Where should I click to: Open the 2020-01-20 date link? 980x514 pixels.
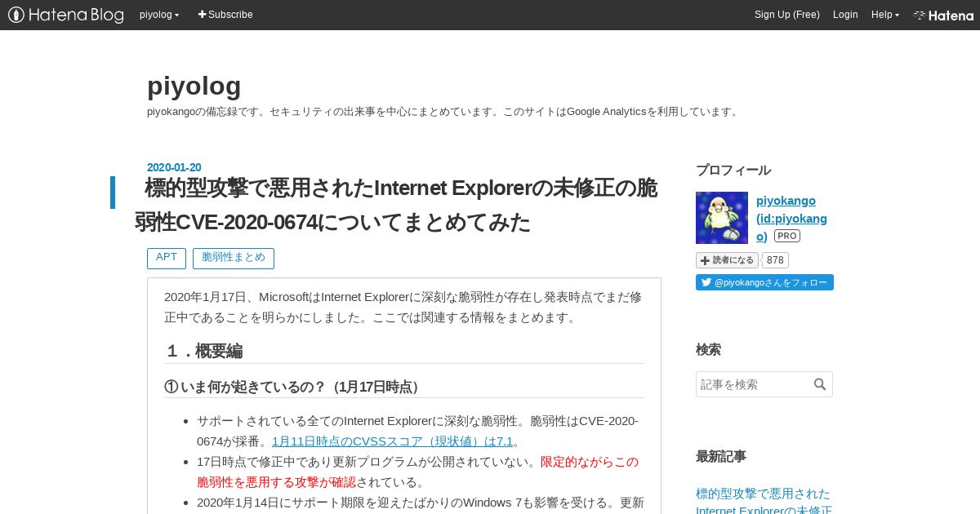[174, 167]
